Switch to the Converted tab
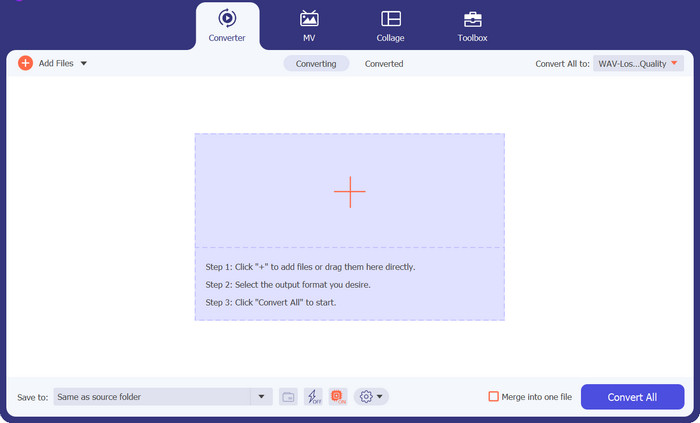This screenshot has width=700, height=423. 384,63
